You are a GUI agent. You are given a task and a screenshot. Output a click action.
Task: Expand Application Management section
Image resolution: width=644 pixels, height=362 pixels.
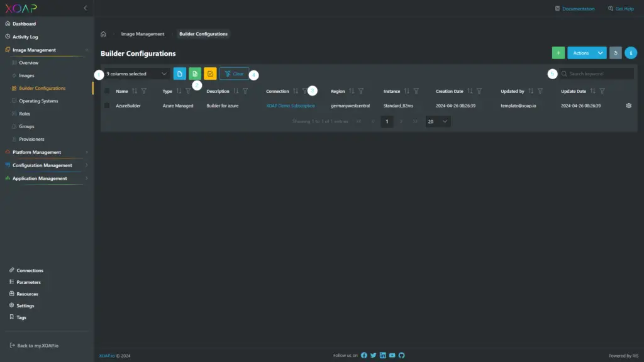[87, 178]
